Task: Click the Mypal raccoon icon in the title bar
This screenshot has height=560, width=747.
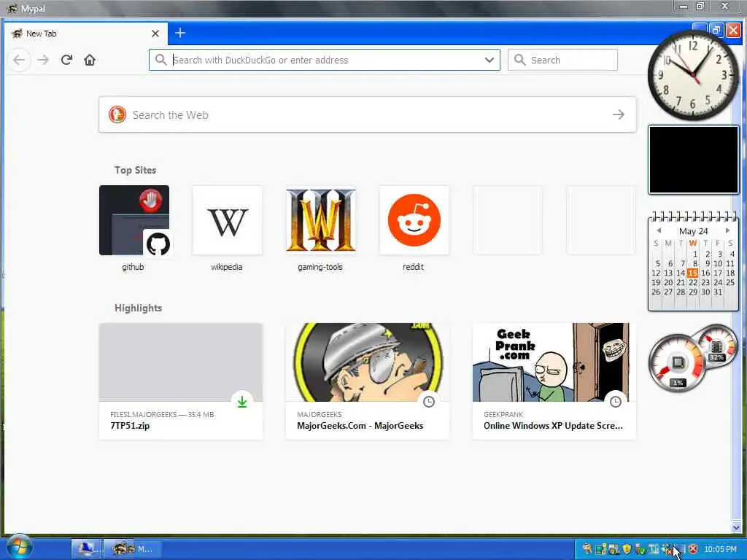Action: 12,8
